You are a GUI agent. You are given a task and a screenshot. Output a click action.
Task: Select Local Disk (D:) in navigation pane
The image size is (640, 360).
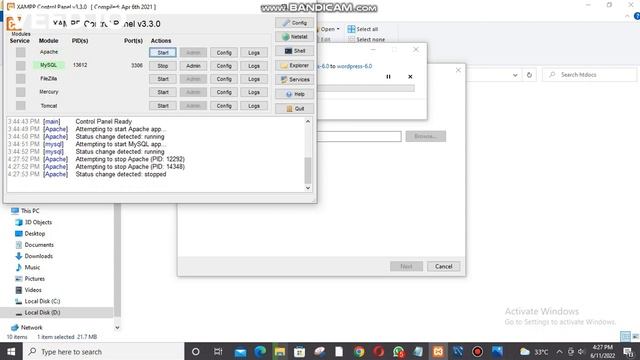click(42, 312)
